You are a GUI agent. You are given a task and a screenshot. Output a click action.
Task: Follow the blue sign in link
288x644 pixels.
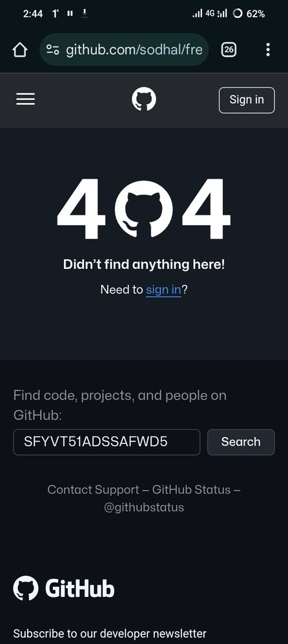tap(164, 290)
